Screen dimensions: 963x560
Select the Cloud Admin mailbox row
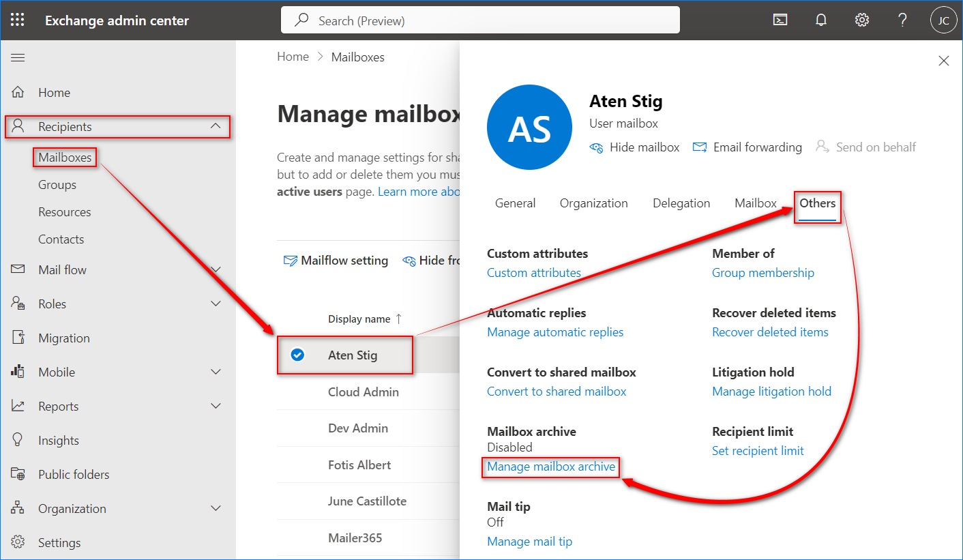368,392
